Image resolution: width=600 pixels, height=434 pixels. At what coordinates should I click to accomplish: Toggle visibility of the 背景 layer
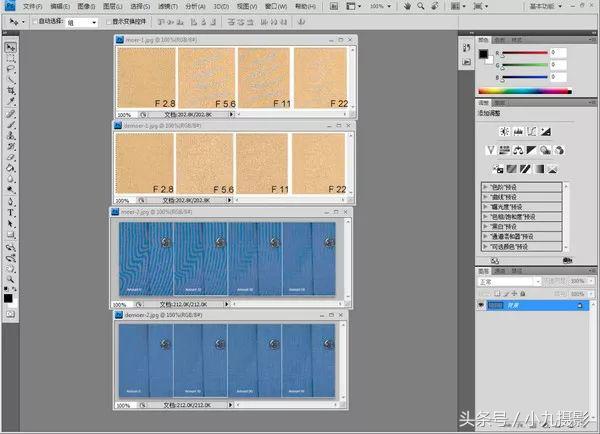(x=481, y=306)
